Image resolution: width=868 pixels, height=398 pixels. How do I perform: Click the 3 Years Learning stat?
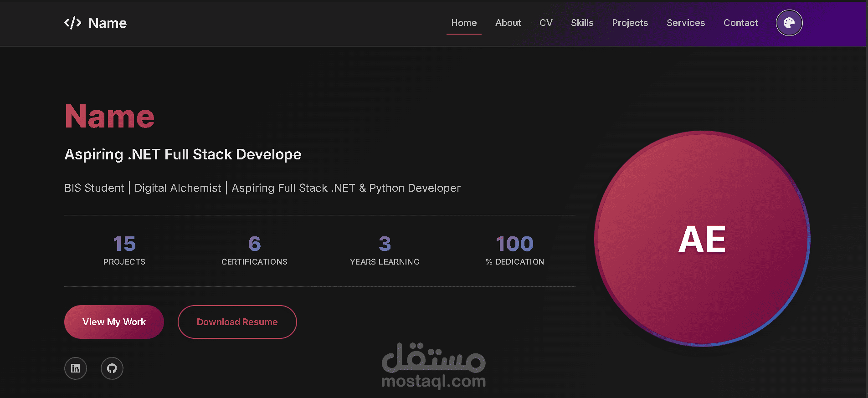(385, 250)
